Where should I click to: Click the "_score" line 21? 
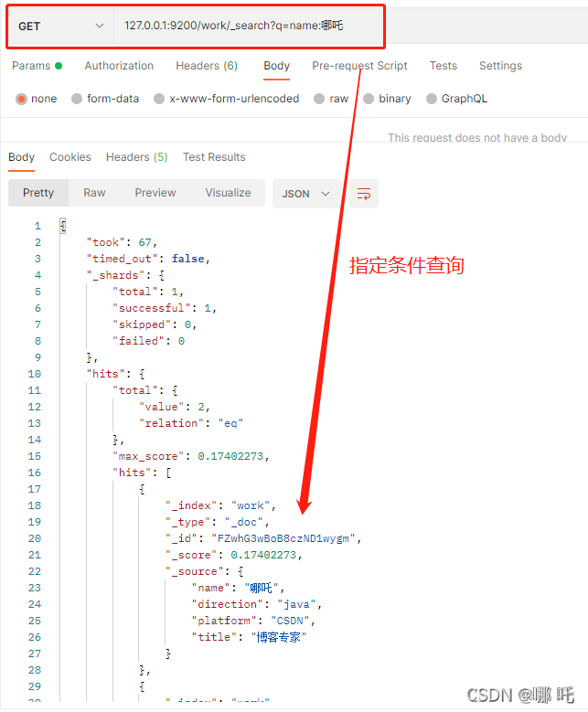(x=233, y=555)
